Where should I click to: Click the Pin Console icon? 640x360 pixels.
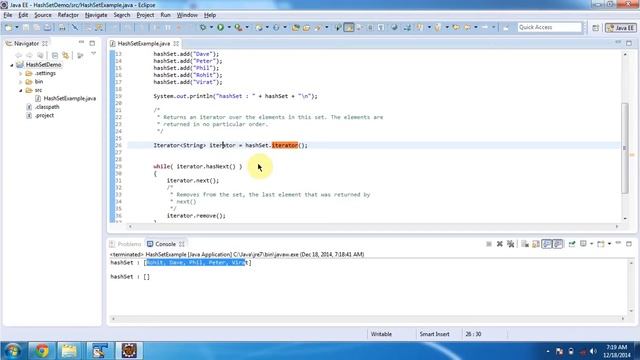click(572, 244)
